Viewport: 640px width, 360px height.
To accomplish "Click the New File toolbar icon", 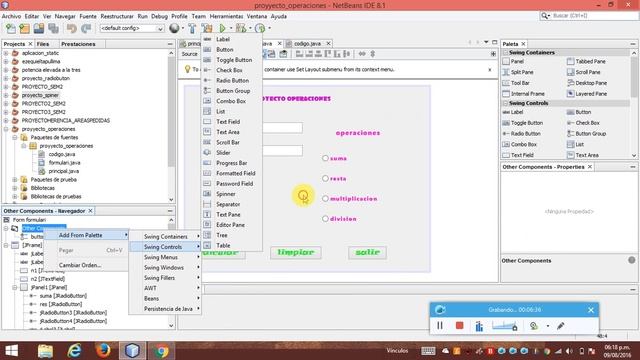I will point(11,28).
